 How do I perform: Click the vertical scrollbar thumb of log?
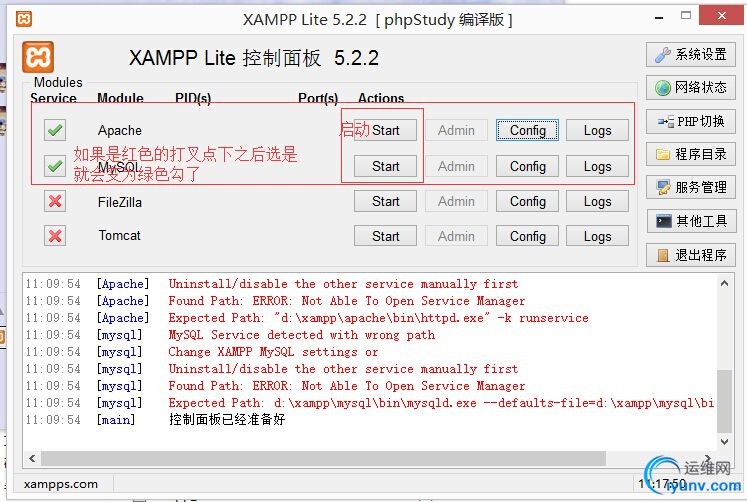coord(724,401)
